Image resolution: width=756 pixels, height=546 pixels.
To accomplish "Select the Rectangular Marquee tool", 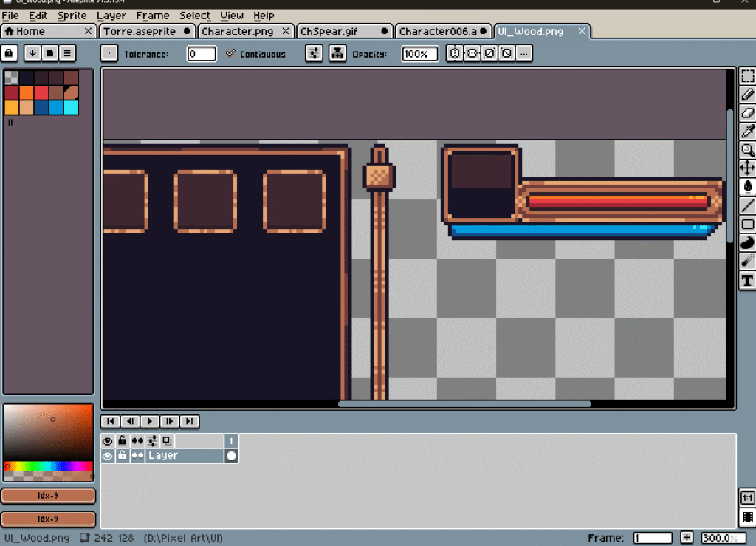I will pyautogui.click(x=747, y=76).
